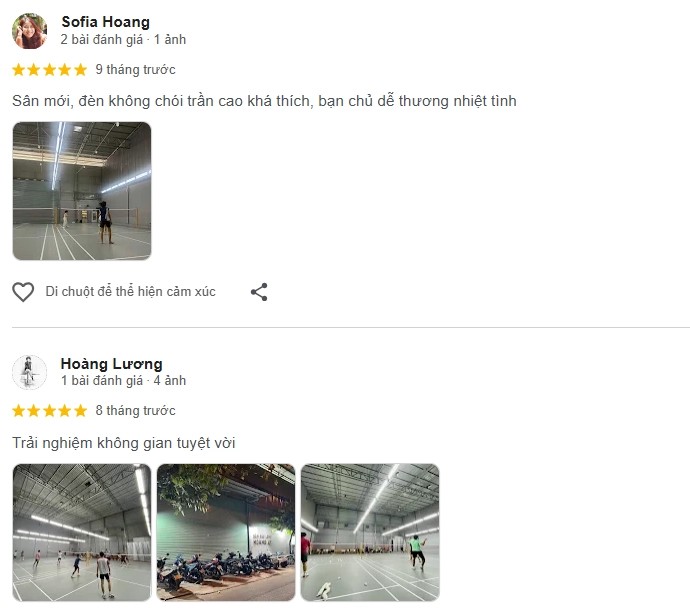The height and width of the screenshot is (613, 690).
Task: Open Hoàng Lương's reviewer name link
Action: click(111, 364)
